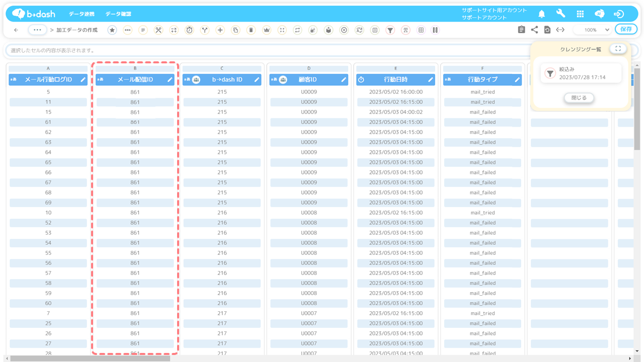Click the log ID cell 52
Image resolution: width=644 pixels, height=362 pixels.
(48, 223)
